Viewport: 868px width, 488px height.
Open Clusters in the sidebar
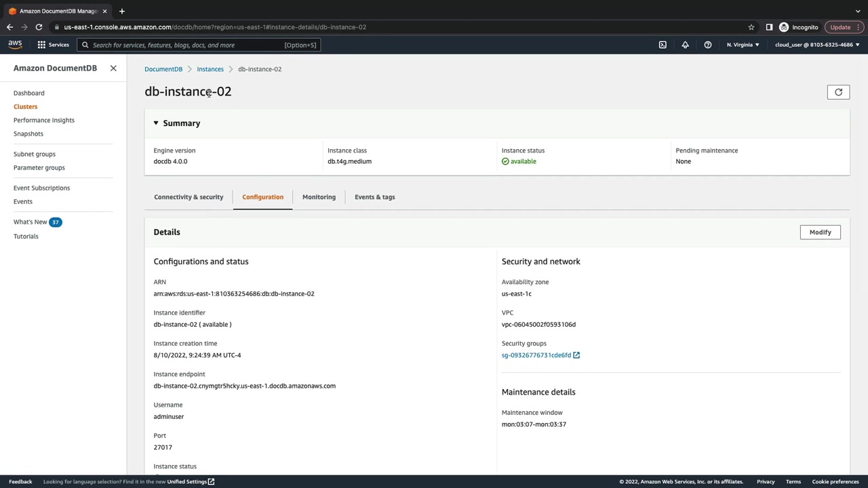[x=26, y=106]
